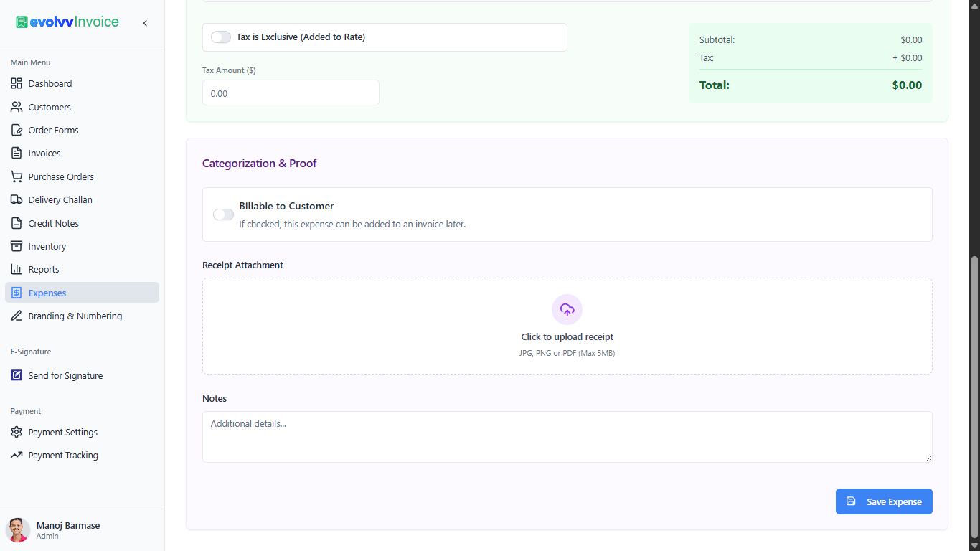Collapse the sidebar with chevron arrow
This screenshot has height=551, width=980.
pyautogui.click(x=145, y=23)
